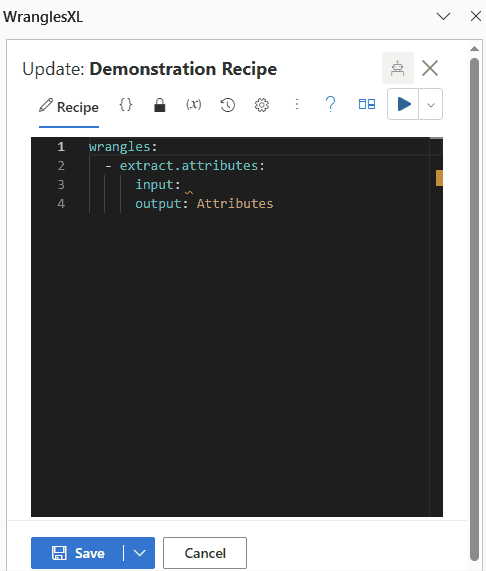Click the vertical scrollbar of the panel
486x571 pixels.
pyautogui.click(x=474, y=306)
